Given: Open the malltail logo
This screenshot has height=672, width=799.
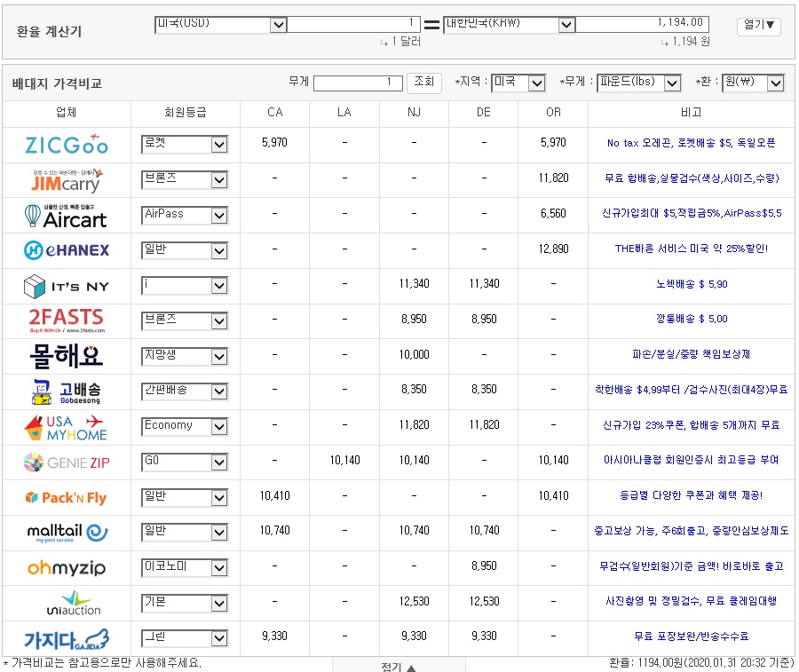Looking at the screenshot, I should click(67, 533).
